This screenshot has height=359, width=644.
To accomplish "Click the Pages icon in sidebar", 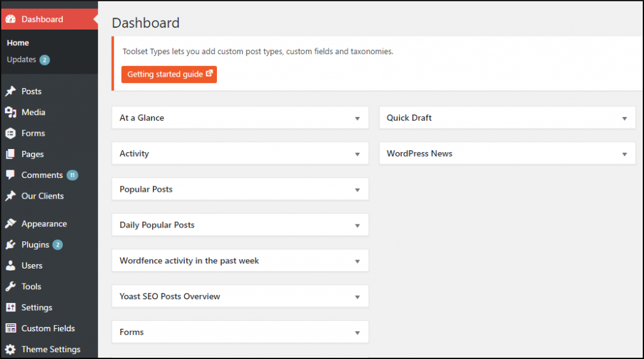I will pos(10,154).
